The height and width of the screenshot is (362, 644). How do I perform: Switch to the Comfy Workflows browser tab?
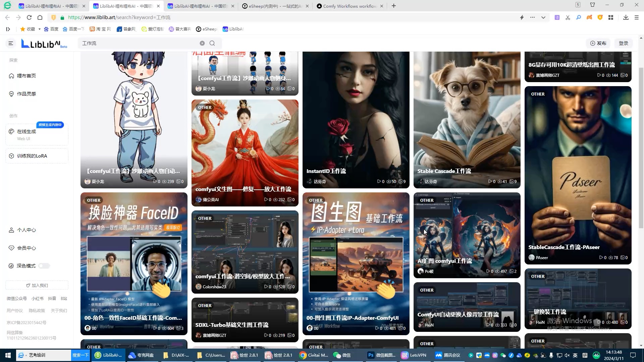coord(350,6)
